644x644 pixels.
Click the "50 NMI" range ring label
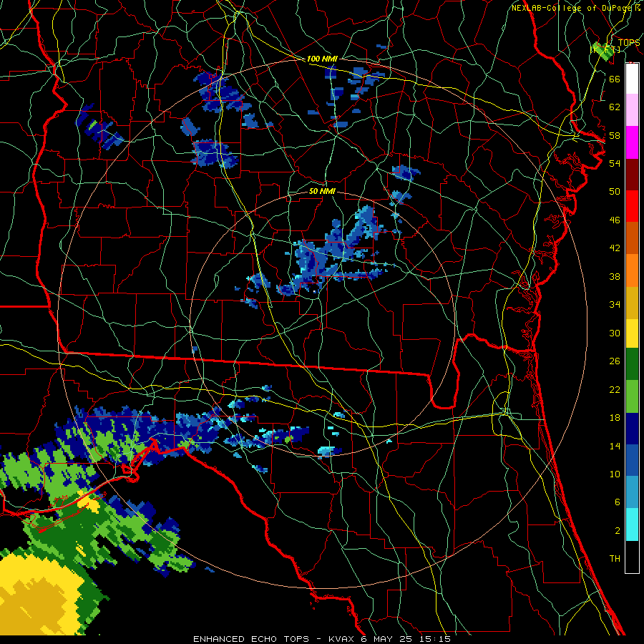click(x=323, y=191)
